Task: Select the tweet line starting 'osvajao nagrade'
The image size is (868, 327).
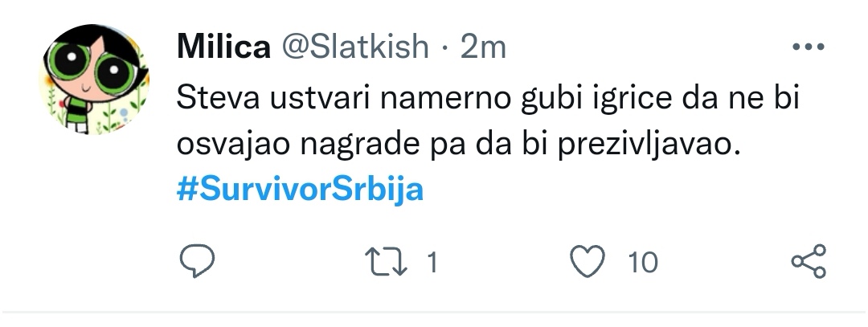Action: pos(458,145)
